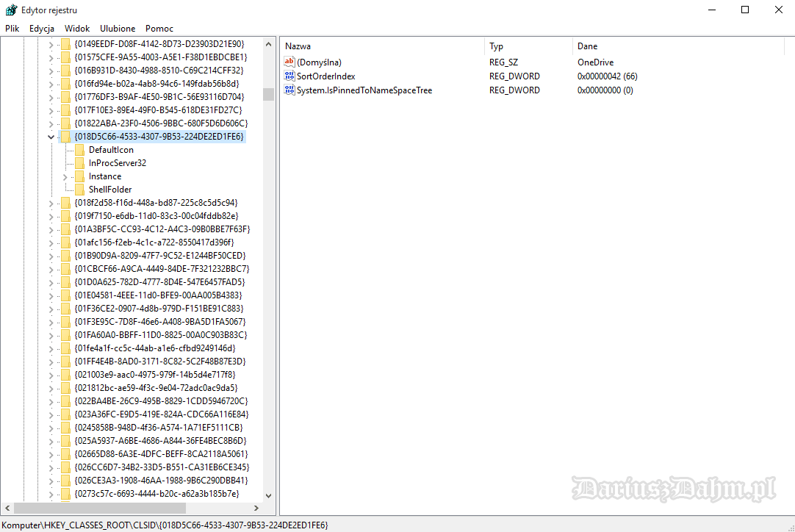Click the Nazwa column header

(x=383, y=46)
